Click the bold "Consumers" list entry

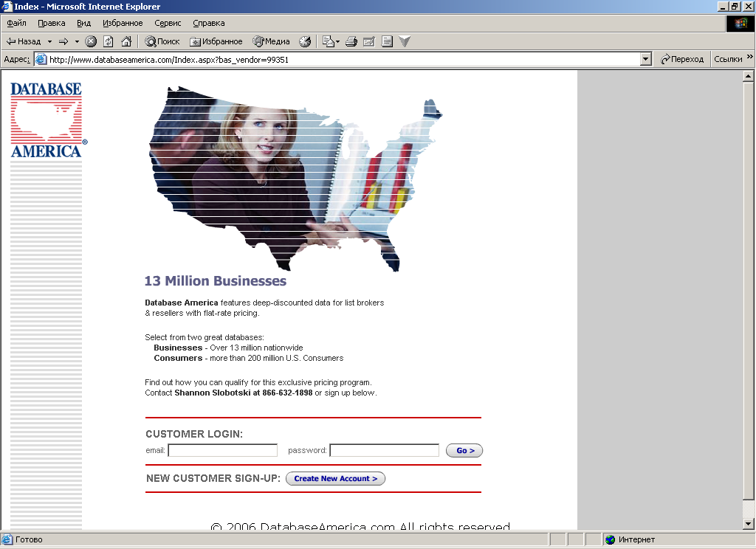click(x=178, y=358)
